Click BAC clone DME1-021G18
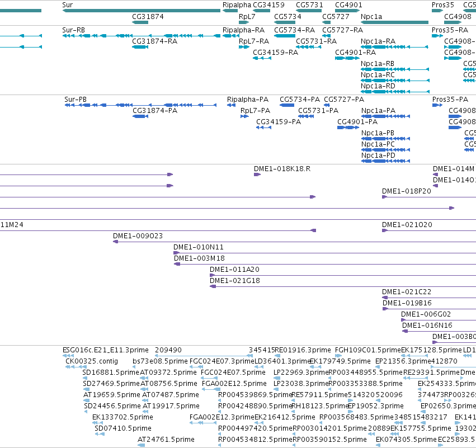476x448 pixels. 343,286
